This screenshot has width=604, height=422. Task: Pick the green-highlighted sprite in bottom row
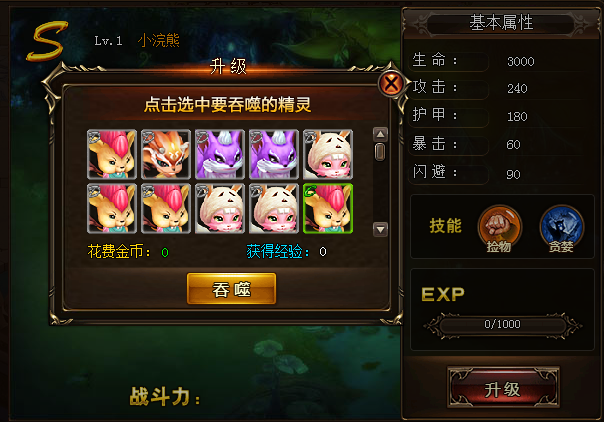(x=328, y=208)
